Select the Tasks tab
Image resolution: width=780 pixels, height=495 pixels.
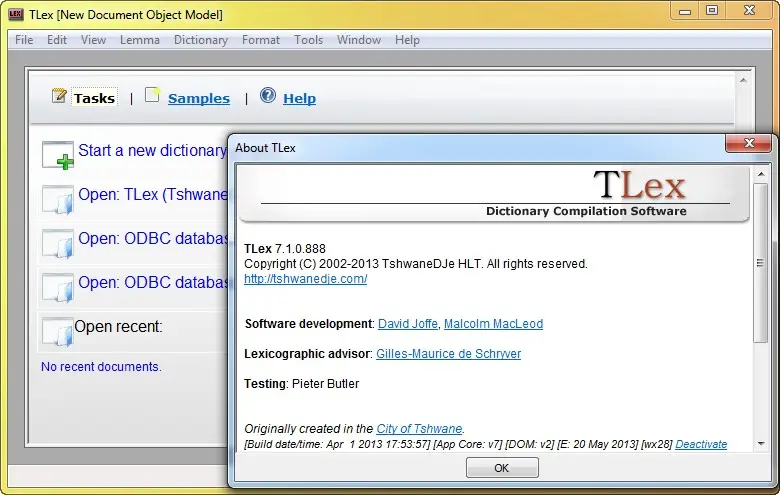(95, 99)
